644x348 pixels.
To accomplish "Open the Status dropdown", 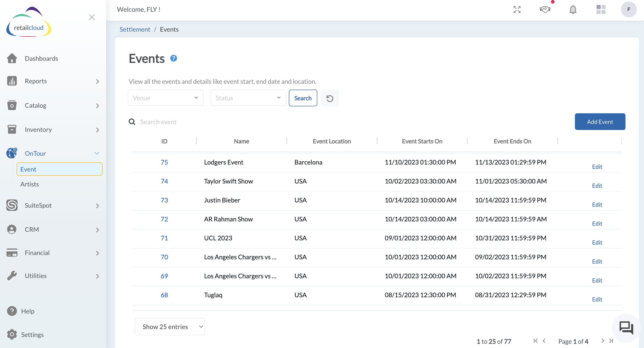I will coord(248,98).
